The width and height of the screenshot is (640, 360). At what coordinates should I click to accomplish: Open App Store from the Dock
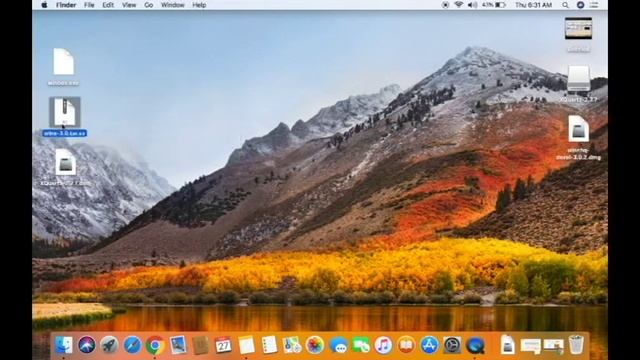[x=429, y=345]
